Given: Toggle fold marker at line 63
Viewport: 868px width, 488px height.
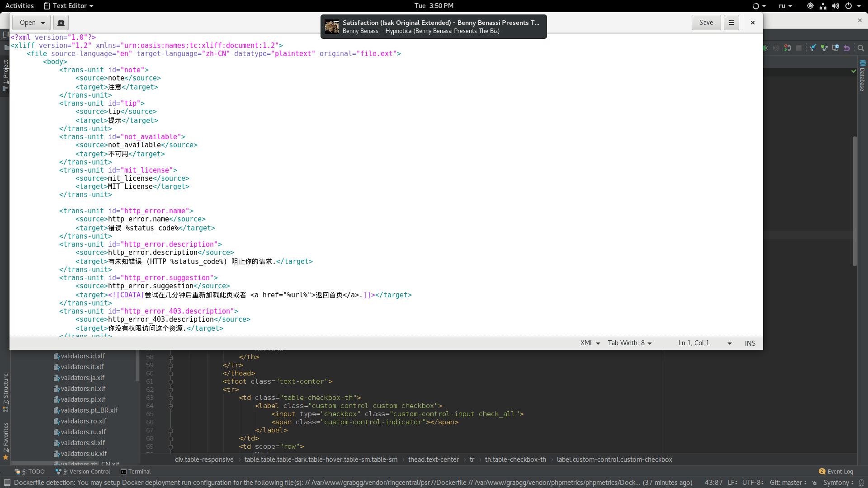Looking at the screenshot, I should tap(170, 398).
